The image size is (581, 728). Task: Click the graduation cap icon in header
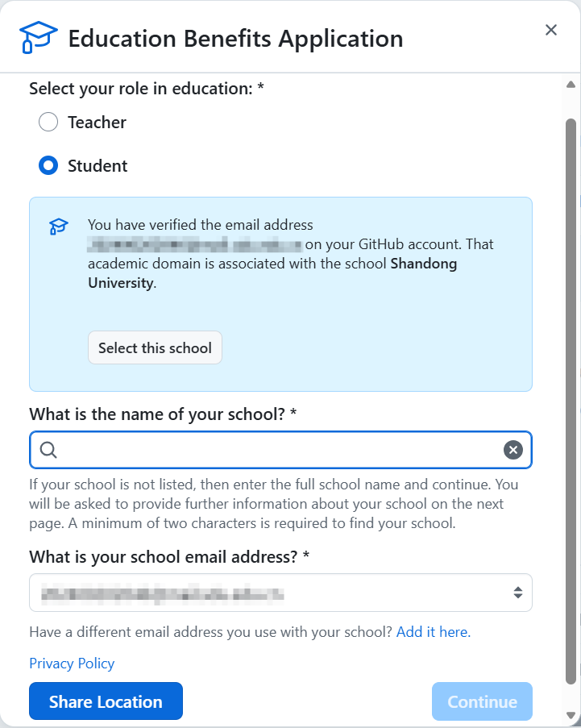point(38,37)
